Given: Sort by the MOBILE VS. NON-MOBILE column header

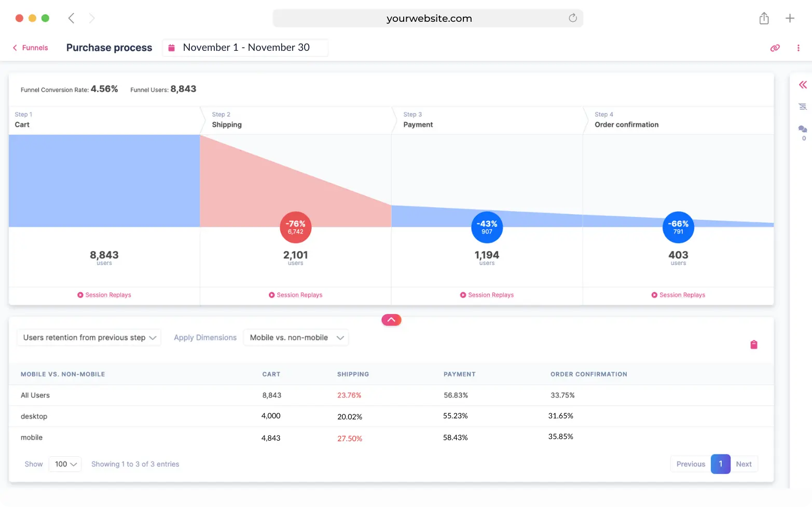Looking at the screenshot, I should click(63, 374).
